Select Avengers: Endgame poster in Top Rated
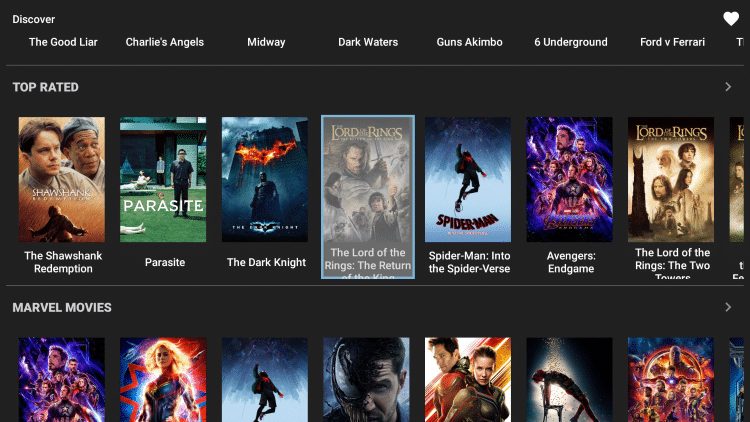The image size is (750, 422). (569, 179)
